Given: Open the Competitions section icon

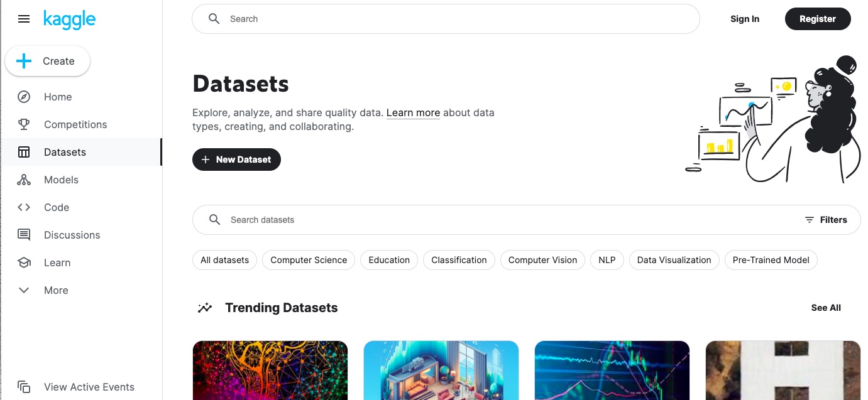Looking at the screenshot, I should 23,124.
